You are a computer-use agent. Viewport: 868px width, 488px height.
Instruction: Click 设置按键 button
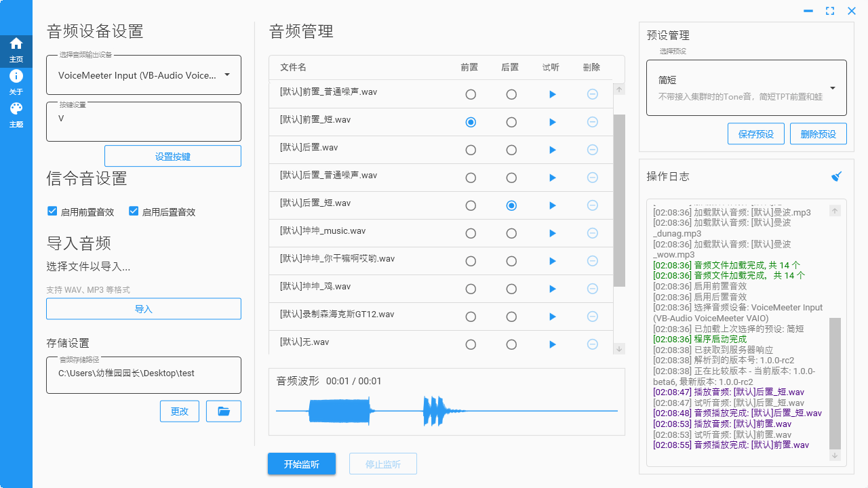coord(173,156)
